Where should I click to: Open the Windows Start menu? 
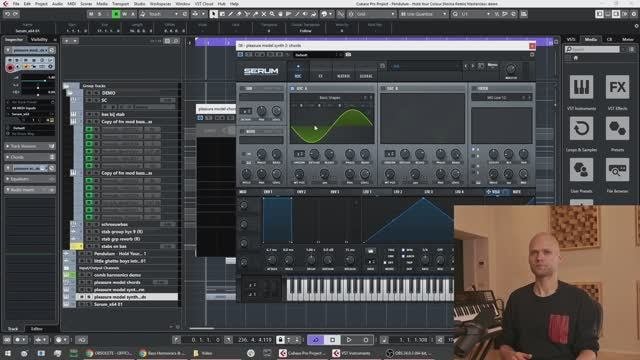7,353
